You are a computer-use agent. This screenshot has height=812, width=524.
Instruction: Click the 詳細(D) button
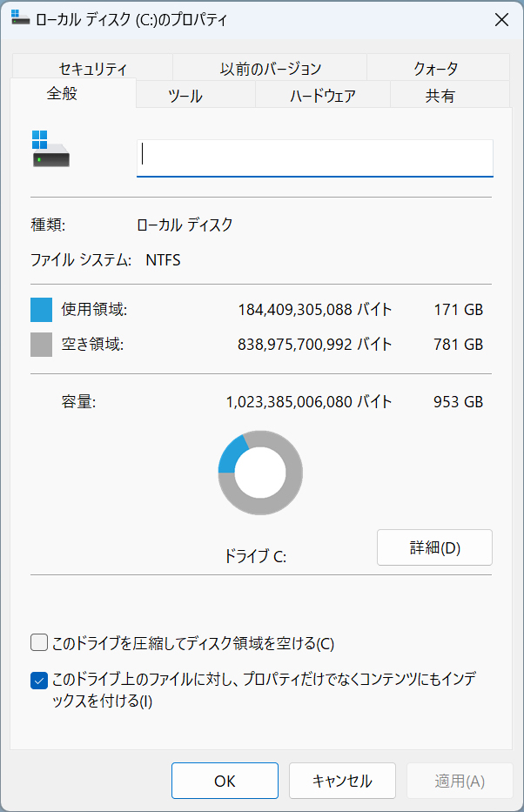[x=434, y=547]
